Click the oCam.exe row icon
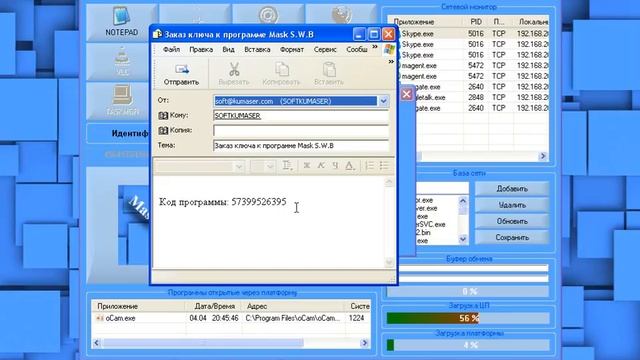The width and height of the screenshot is (640, 360). click(100, 318)
